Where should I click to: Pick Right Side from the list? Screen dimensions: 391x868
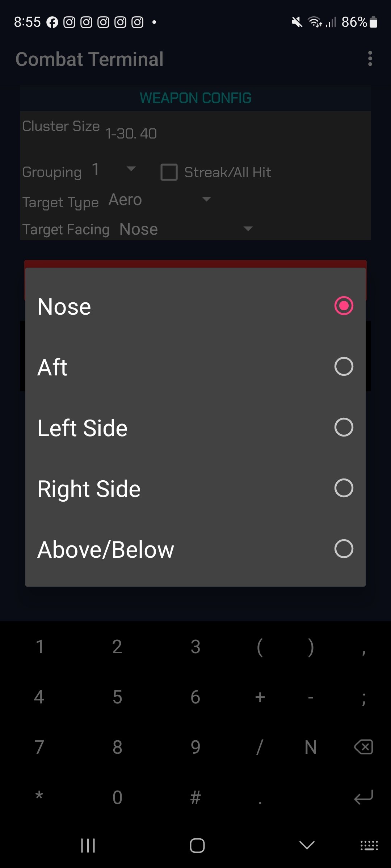point(195,488)
